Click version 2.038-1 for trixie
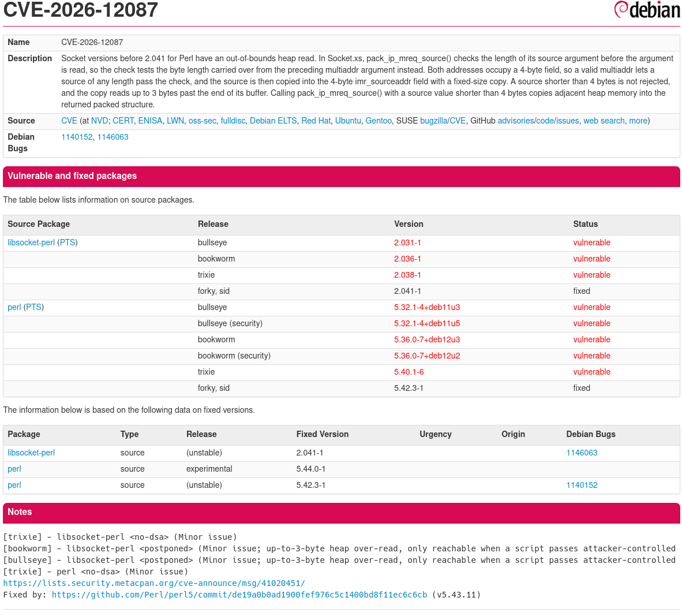The width and height of the screenshot is (682, 616). [407, 275]
